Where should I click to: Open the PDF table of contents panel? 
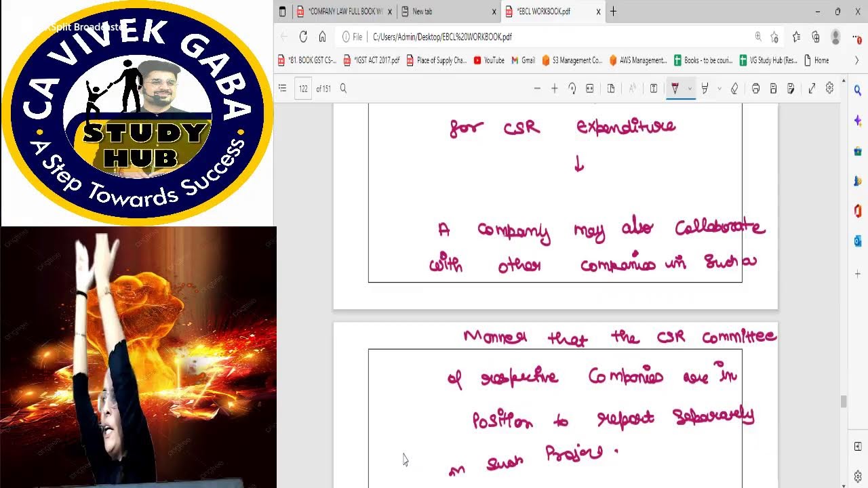coord(283,88)
